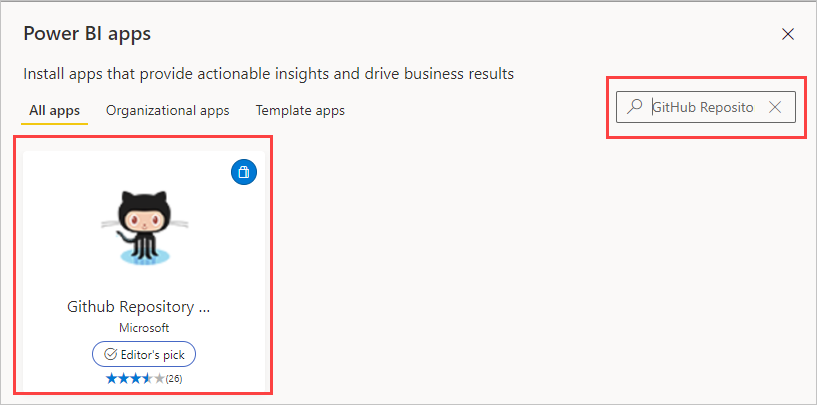Click the first blue rating star

click(x=112, y=378)
